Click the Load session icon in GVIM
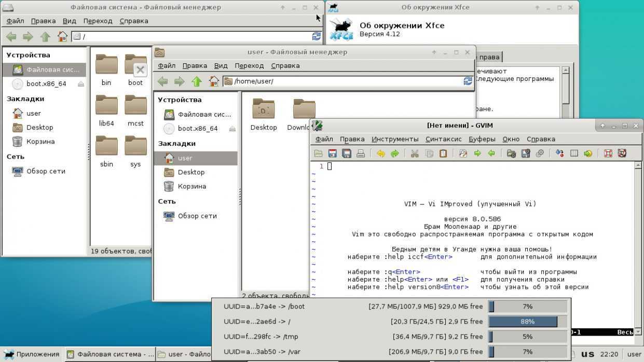Screen dimensions: 644x362 click(511, 154)
